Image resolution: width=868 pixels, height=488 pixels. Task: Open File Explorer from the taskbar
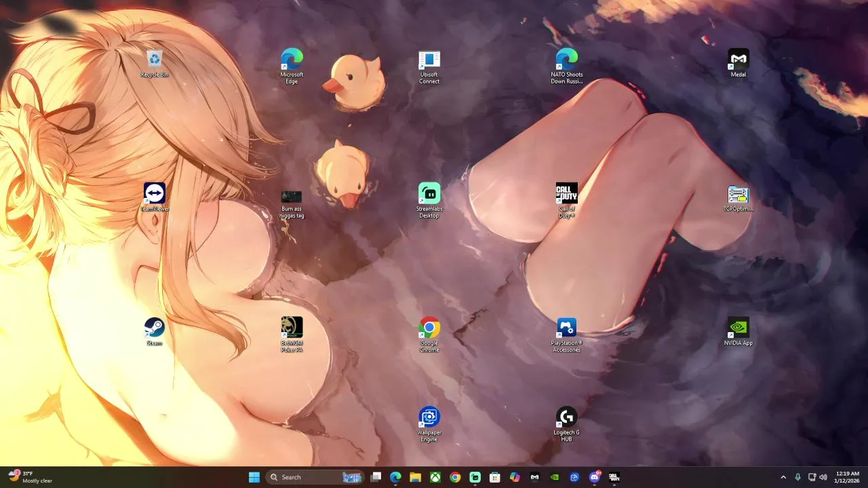click(x=415, y=477)
